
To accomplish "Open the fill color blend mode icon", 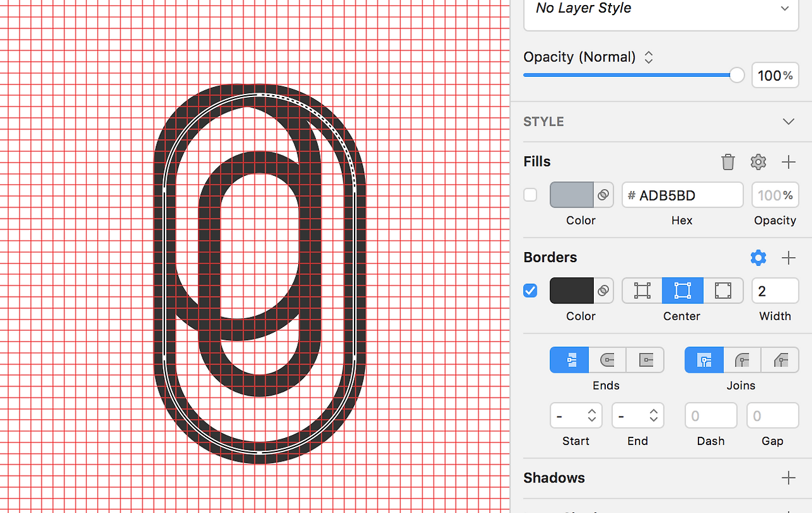I will (603, 195).
